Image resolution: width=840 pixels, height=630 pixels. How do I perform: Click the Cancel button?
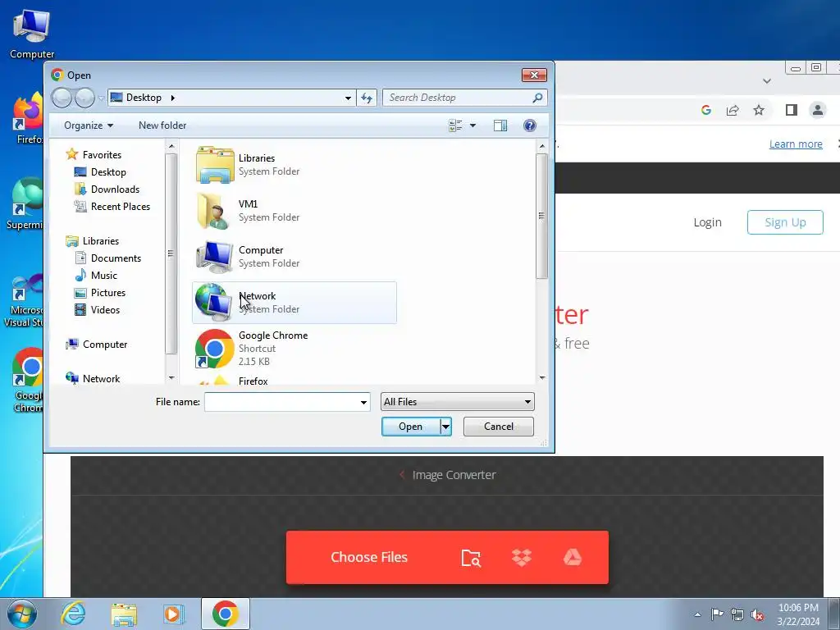coord(498,427)
